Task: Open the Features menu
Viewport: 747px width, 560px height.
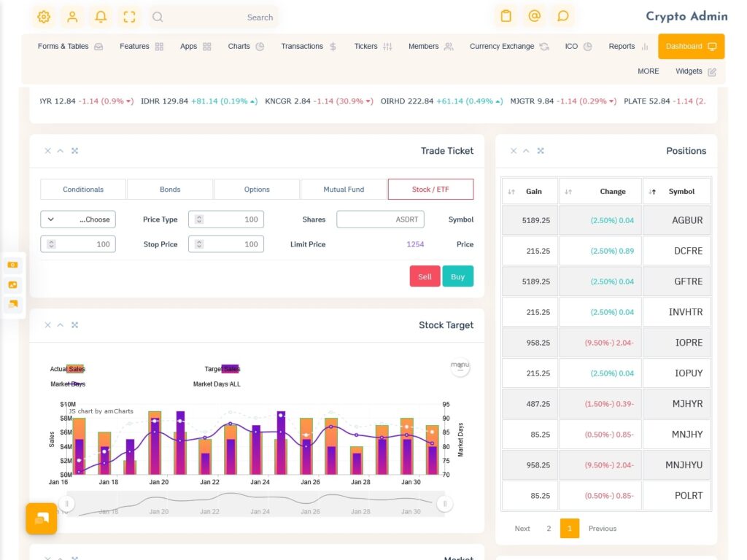Action: pyautogui.click(x=142, y=46)
